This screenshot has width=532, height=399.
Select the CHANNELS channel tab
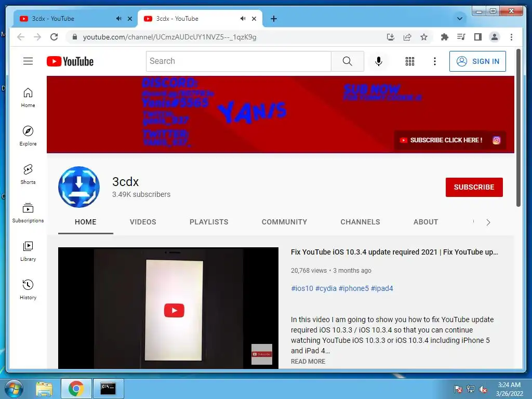pos(361,222)
